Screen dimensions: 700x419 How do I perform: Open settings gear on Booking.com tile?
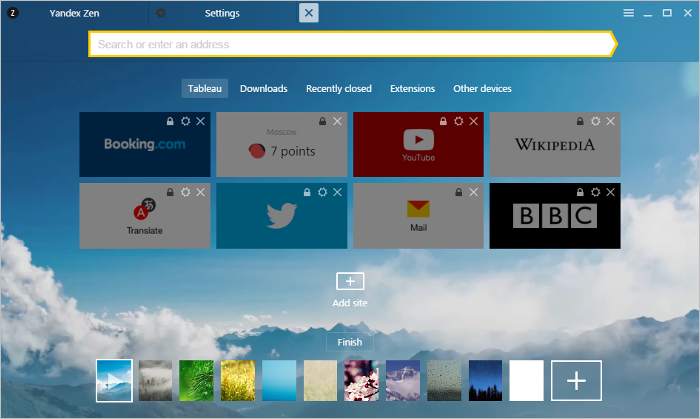185,121
